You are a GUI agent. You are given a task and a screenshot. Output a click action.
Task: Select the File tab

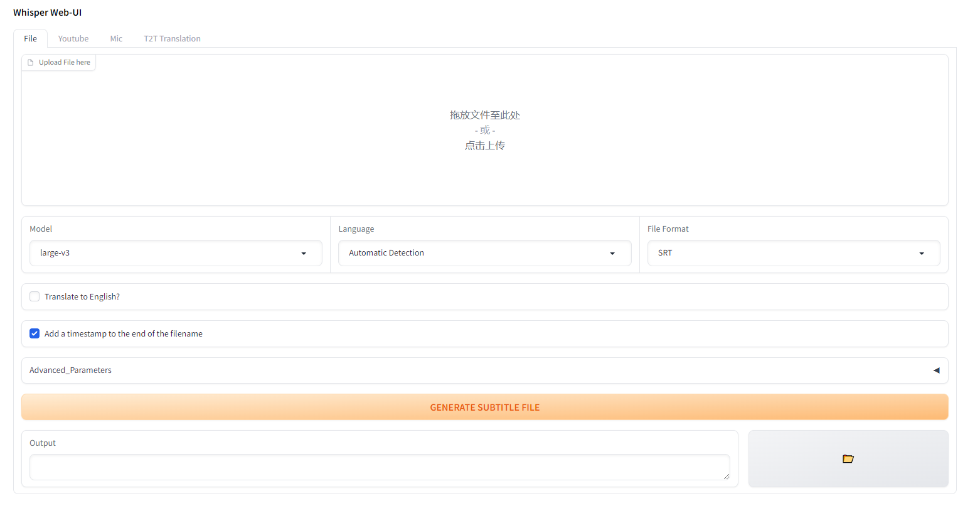click(30, 38)
